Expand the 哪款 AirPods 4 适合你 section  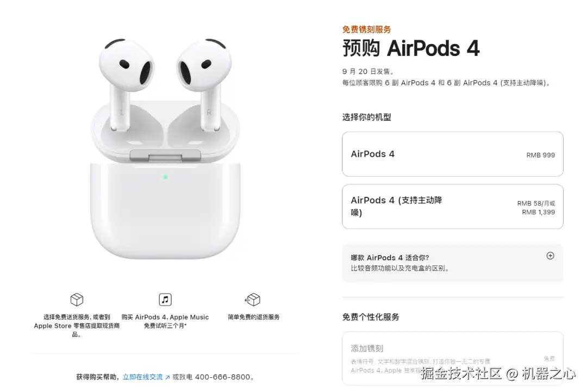click(x=453, y=263)
